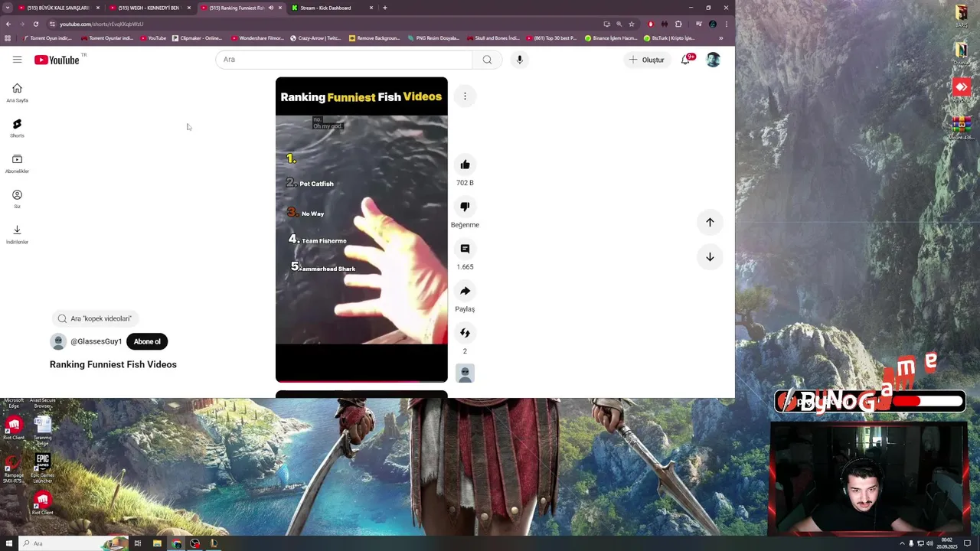This screenshot has width=980, height=551.
Task: Go to next short with down arrow
Action: [710, 257]
